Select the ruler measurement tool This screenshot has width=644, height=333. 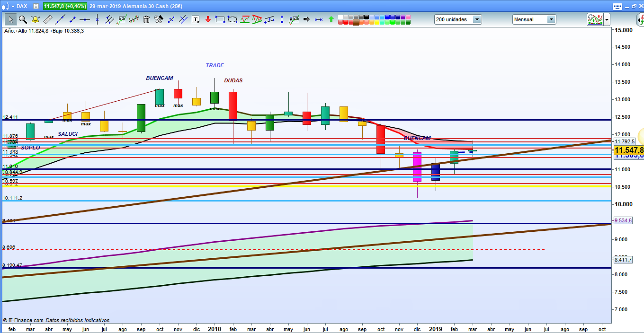point(47,19)
